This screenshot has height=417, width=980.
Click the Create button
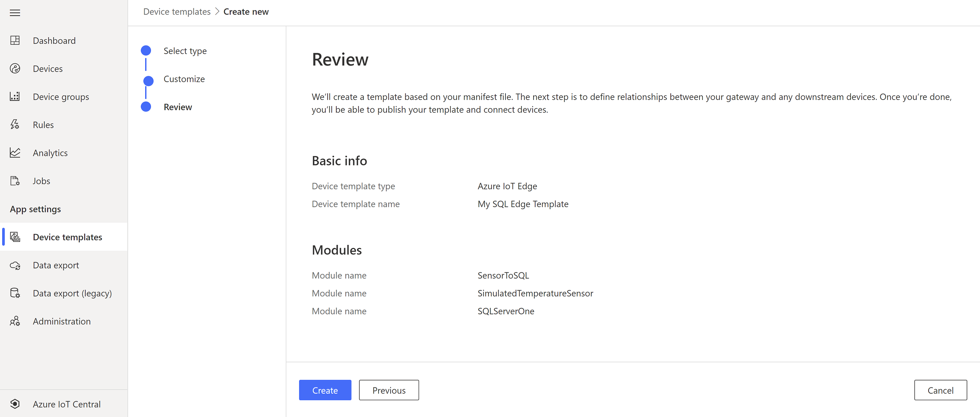(325, 390)
